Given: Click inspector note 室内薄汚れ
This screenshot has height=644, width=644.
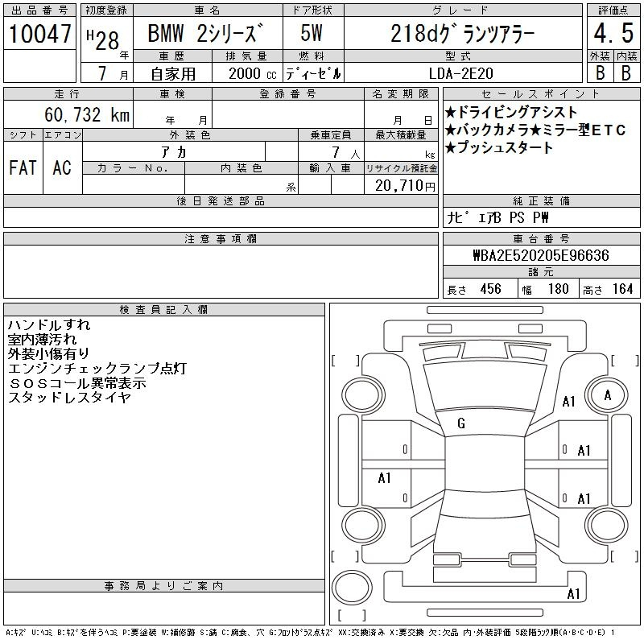Looking at the screenshot, I should tap(43, 339).
